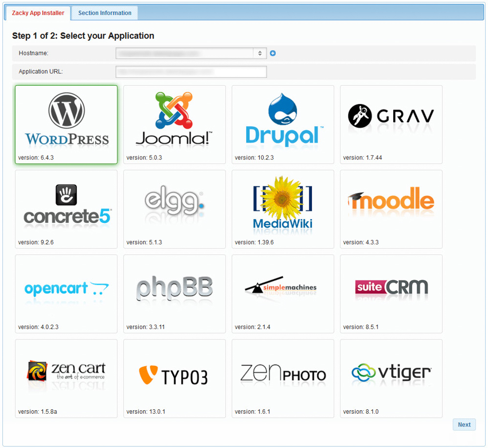Pick the Zen Cart e-commerce app
This screenshot has height=448, width=489.
pyautogui.click(x=66, y=378)
